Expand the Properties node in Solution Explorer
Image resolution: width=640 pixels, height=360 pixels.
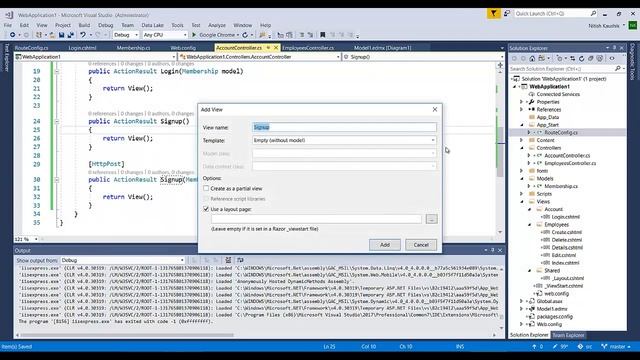click(x=521, y=102)
